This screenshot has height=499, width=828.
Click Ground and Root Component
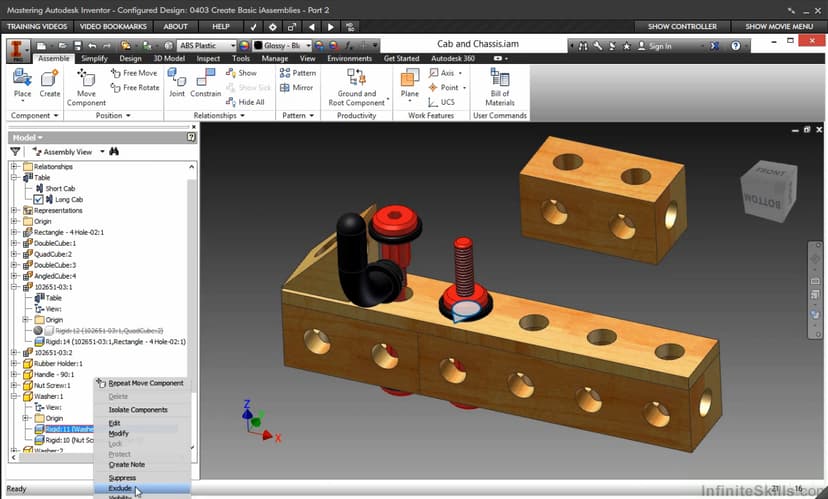coord(356,87)
